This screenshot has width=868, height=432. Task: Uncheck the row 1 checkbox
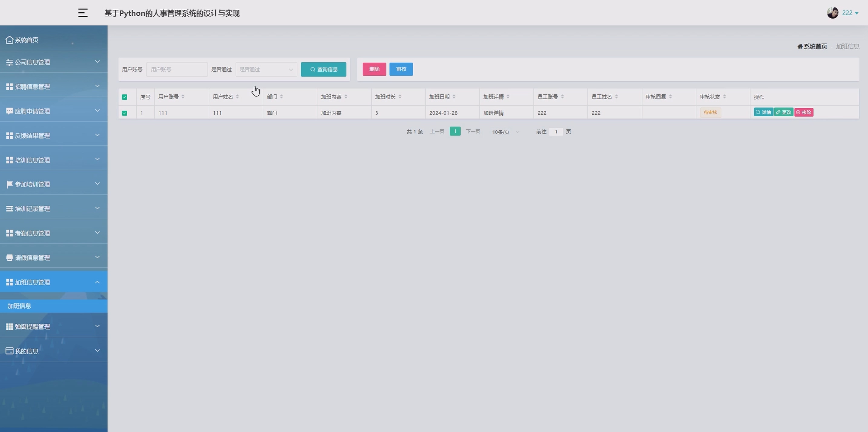[x=125, y=113]
